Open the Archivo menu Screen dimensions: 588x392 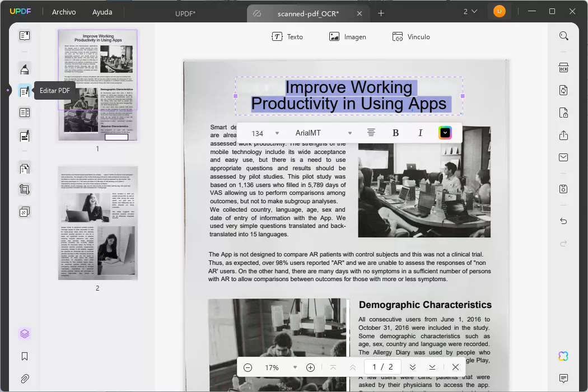click(64, 12)
